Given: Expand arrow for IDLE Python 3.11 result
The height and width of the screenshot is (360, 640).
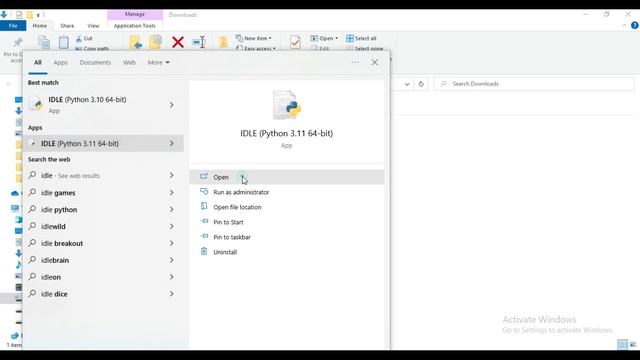Looking at the screenshot, I should click(172, 144).
